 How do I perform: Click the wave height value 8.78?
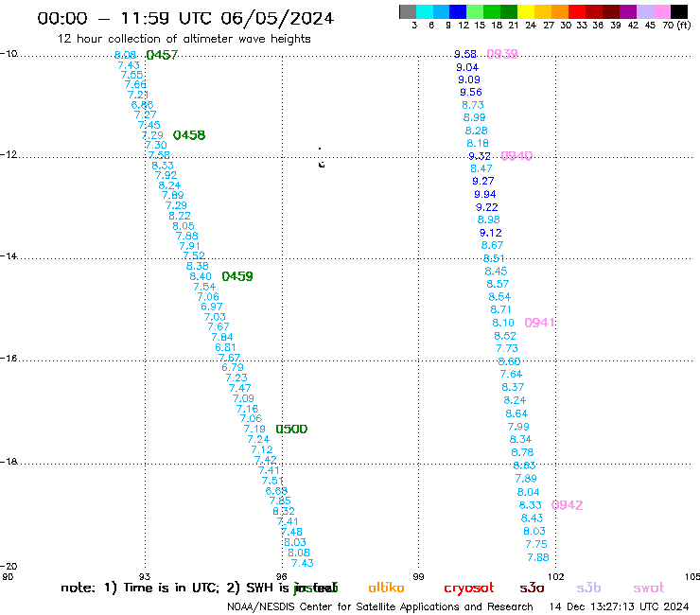click(x=522, y=452)
